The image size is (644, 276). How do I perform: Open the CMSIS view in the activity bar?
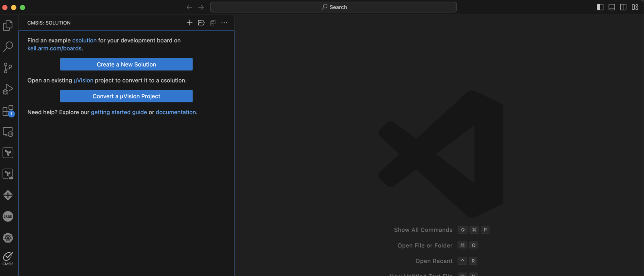coord(8,259)
